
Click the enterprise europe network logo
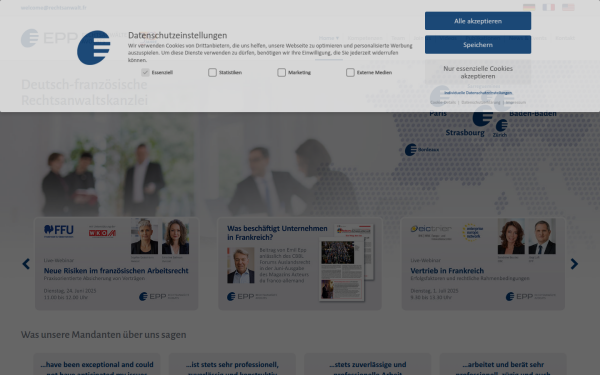click(473, 232)
